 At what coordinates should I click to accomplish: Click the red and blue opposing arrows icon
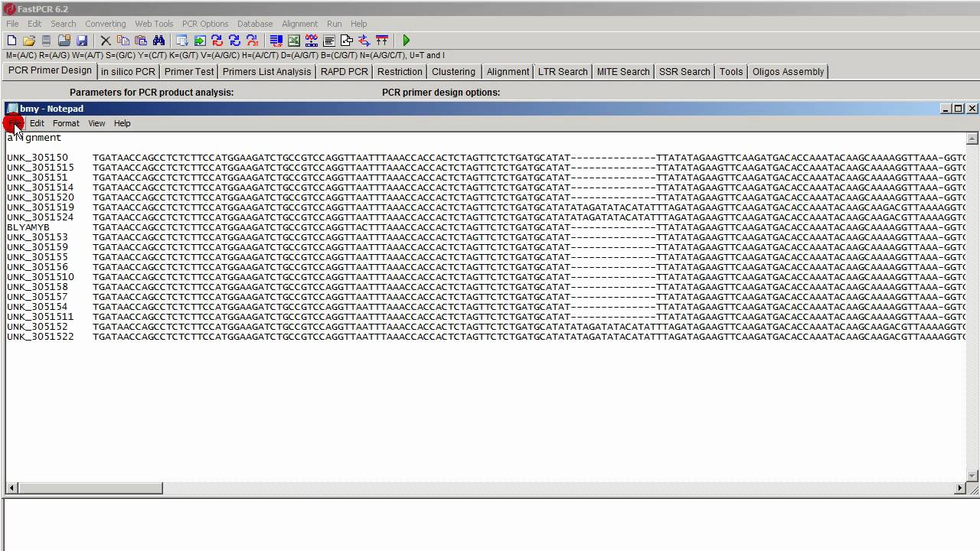pos(364,41)
